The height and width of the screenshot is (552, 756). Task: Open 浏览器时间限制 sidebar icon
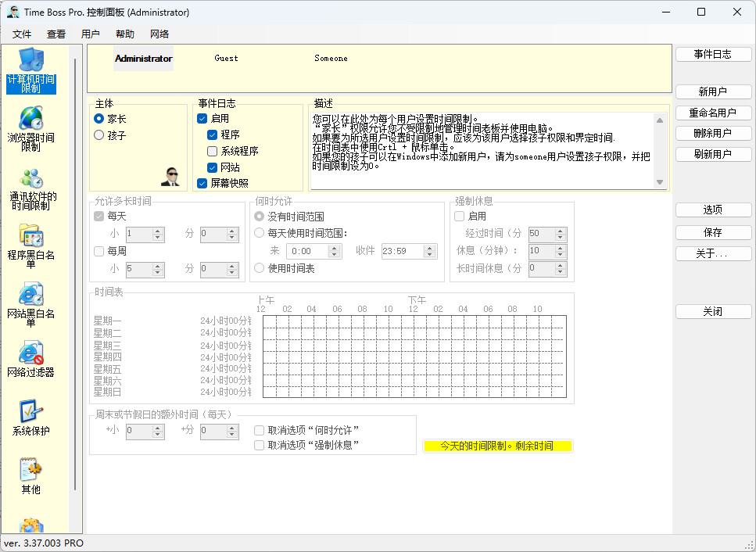[30, 129]
